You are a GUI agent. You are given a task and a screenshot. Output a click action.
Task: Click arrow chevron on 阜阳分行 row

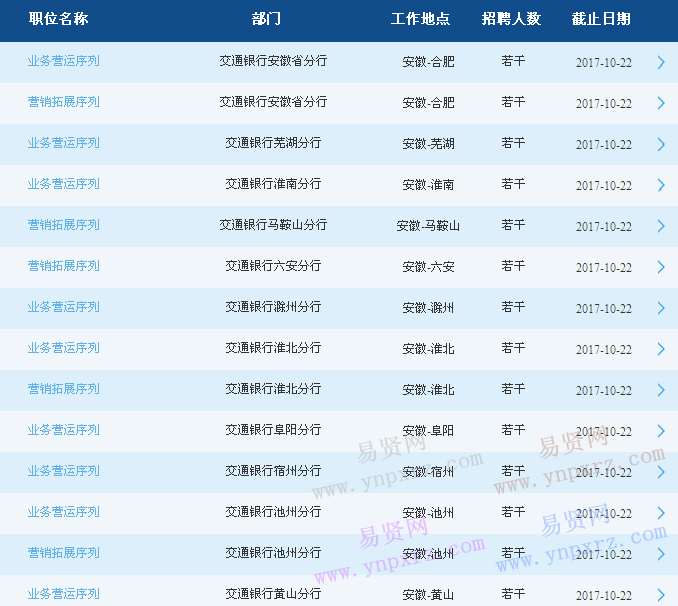[661, 431]
